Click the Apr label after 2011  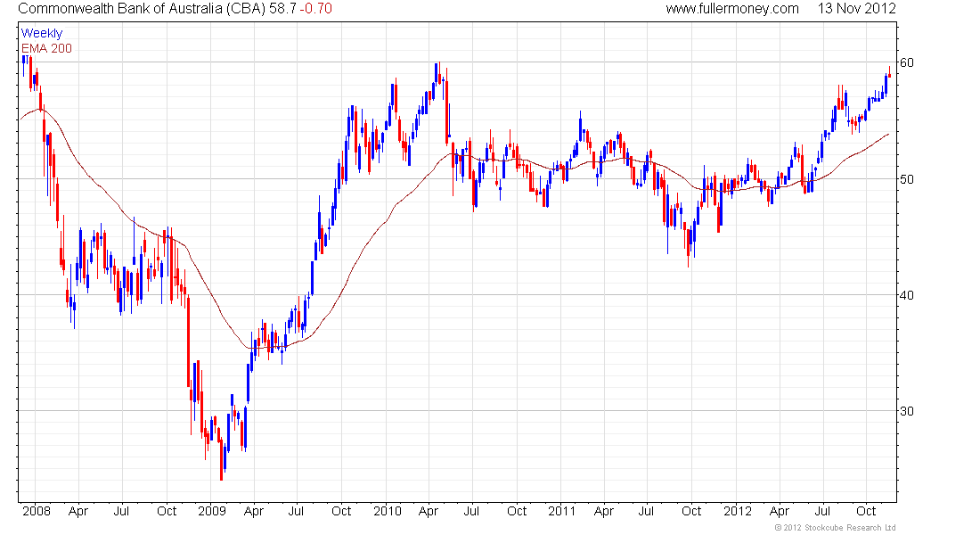604,512
